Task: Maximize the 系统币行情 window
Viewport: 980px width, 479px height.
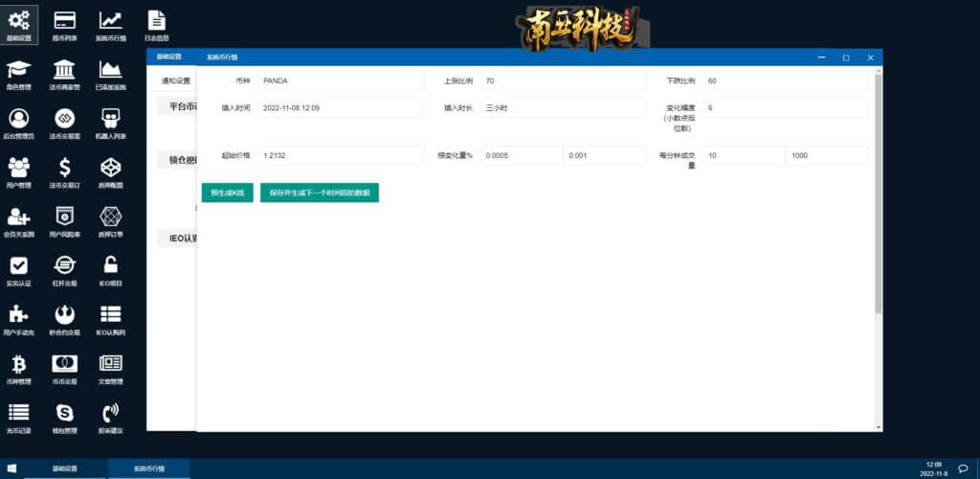Action: [x=846, y=57]
